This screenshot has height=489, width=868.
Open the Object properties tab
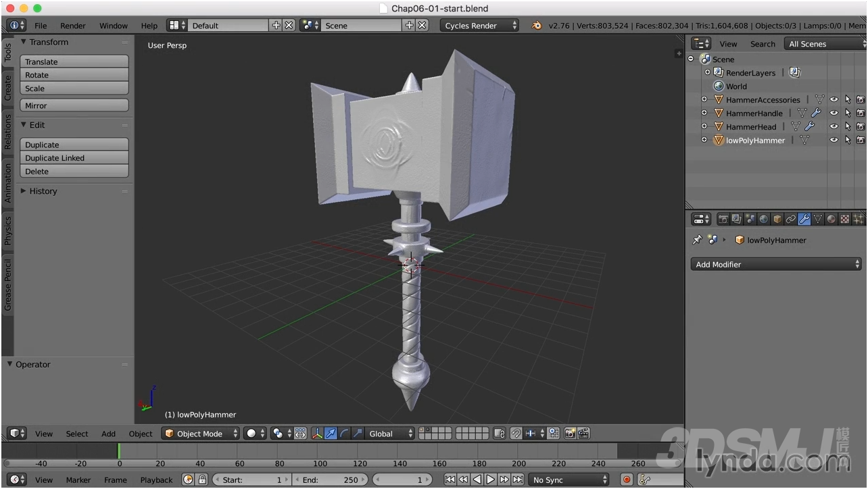(777, 219)
